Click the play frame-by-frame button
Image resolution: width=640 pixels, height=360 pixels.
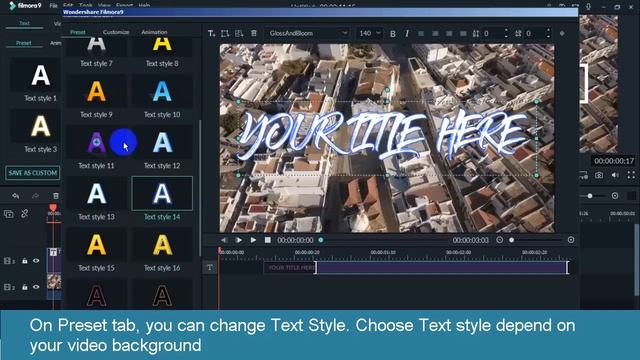(239, 240)
